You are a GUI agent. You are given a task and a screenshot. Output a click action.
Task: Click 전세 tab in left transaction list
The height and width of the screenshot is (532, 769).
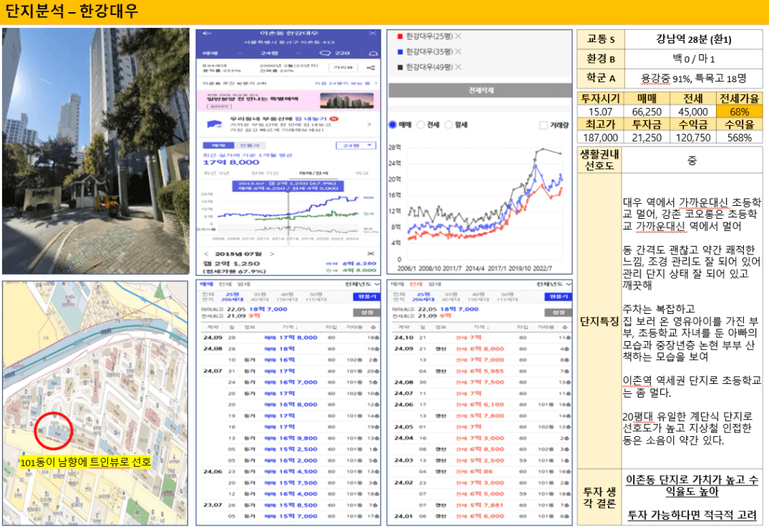pyautogui.click(x=225, y=285)
